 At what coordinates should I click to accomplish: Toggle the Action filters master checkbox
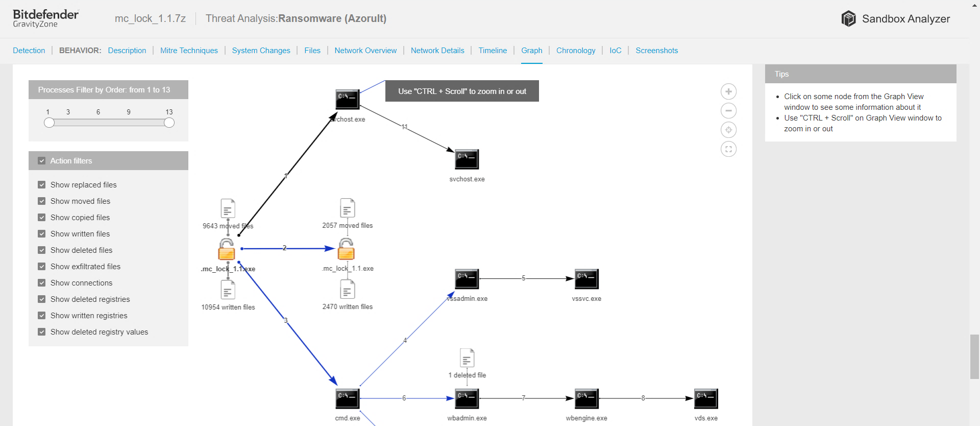coord(42,161)
